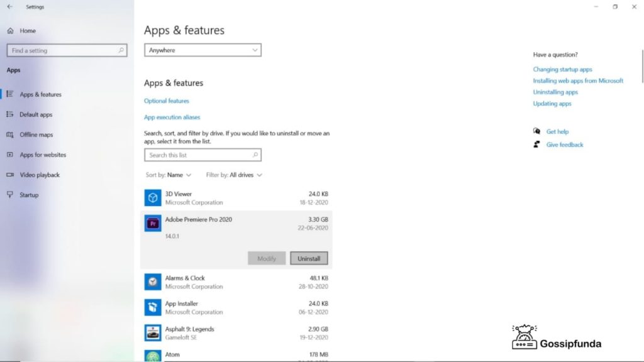Image resolution: width=644 pixels, height=362 pixels.
Task: Click the Alarms & Clock app icon
Action: [x=153, y=282]
